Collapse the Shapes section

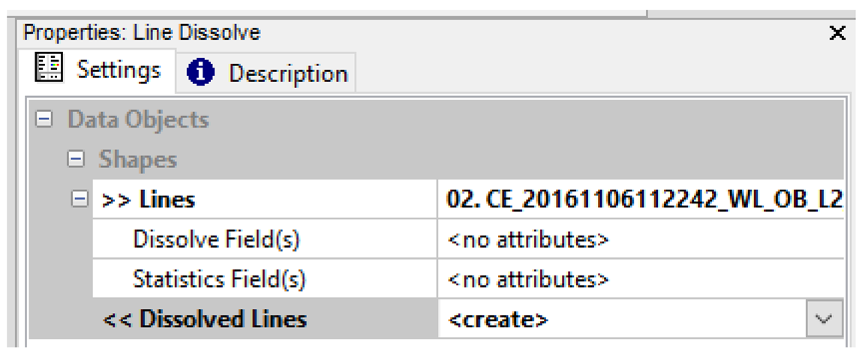[x=74, y=160]
